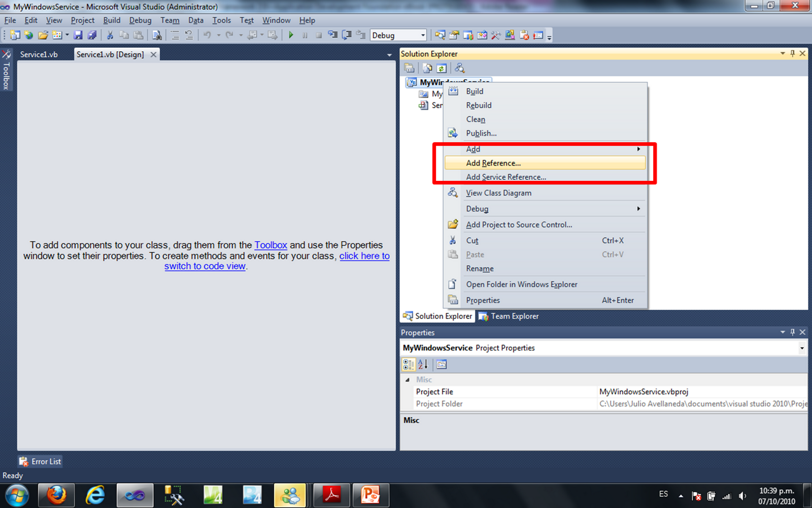Viewport: 812px width, 508px height.
Task: Select the View Class Diagram icon in Solution Explorer
Action: coord(452,193)
